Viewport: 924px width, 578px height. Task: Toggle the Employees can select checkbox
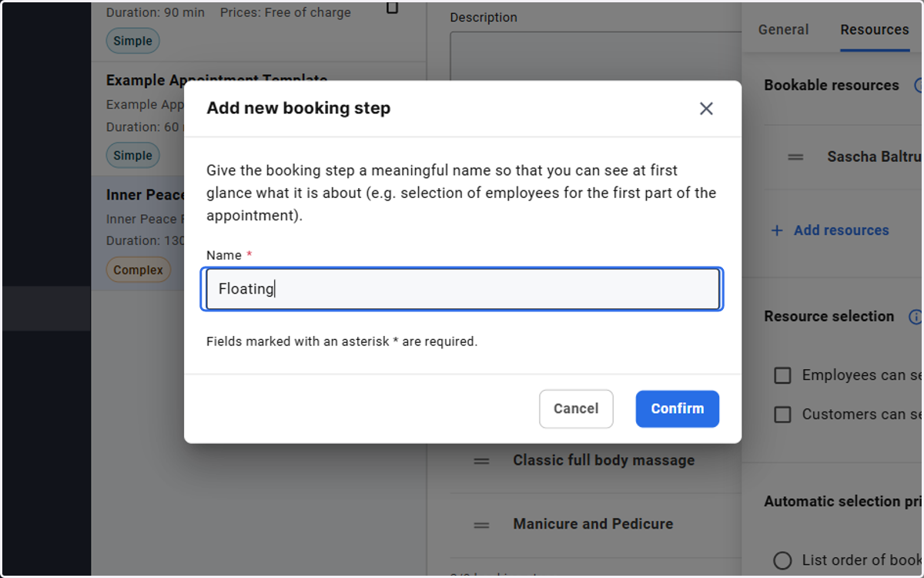(x=782, y=375)
